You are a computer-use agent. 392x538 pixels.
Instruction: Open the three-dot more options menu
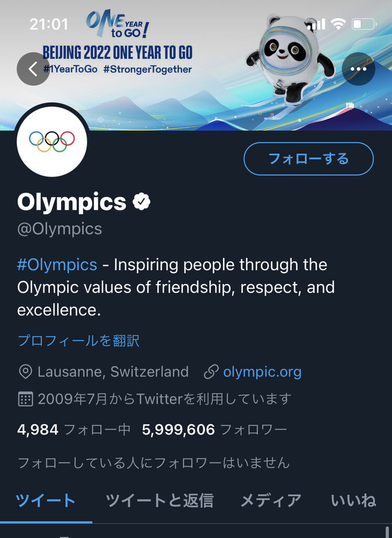pyautogui.click(x=358, y=69)
